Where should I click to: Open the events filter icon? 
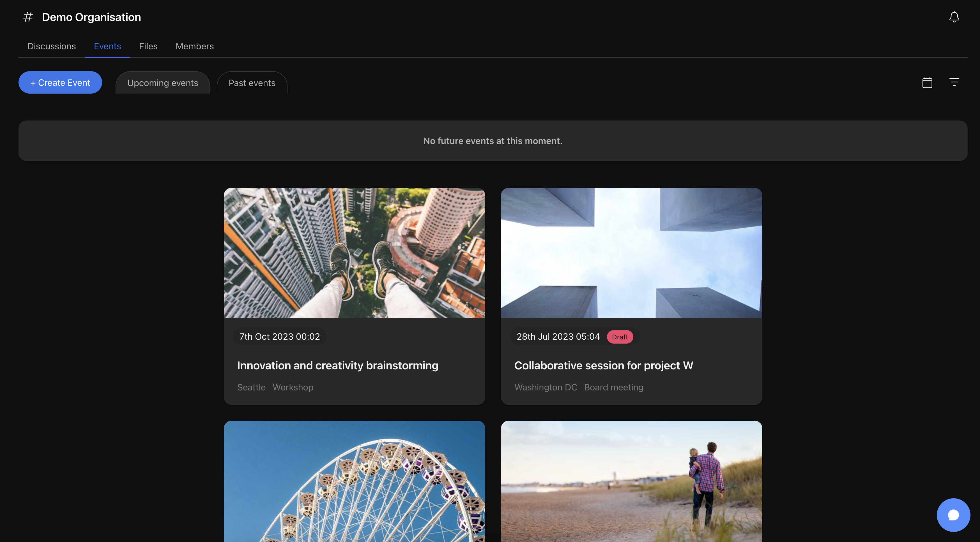point(954,82)
